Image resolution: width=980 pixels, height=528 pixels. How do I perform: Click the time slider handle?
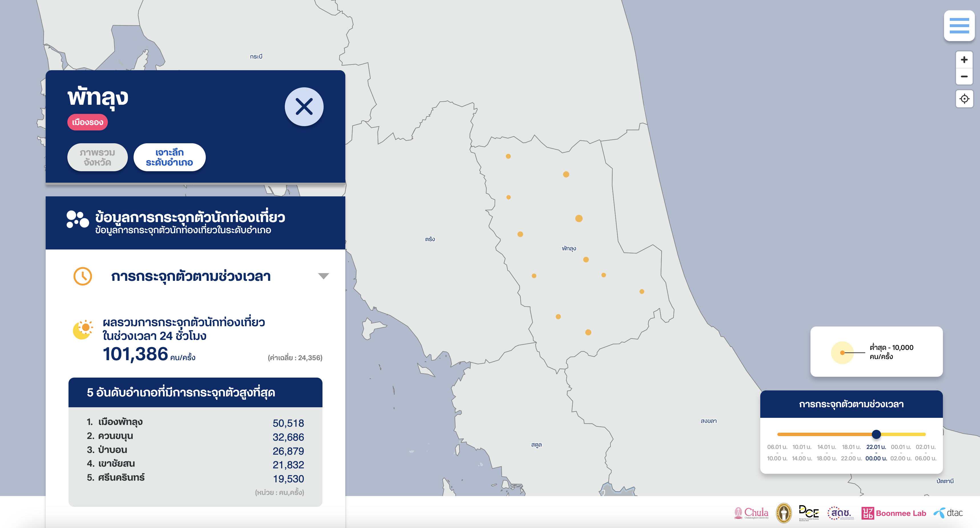click(x=876, y=434)
